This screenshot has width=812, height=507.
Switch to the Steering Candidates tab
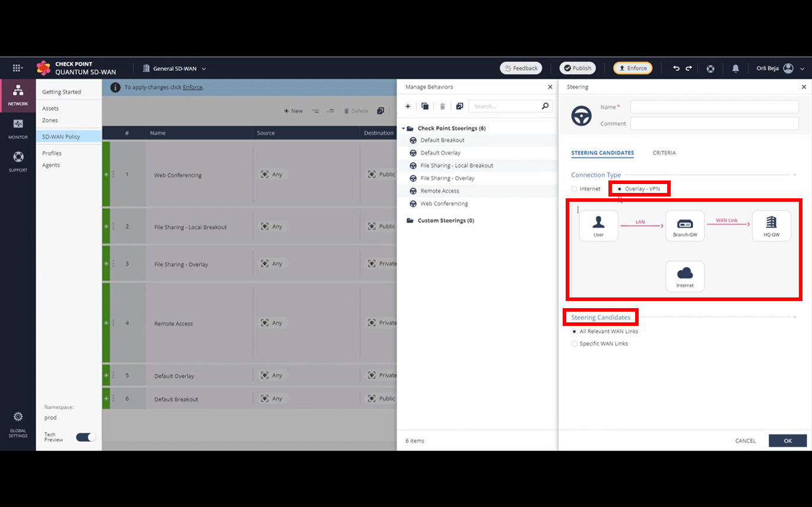tap(602, 153)
